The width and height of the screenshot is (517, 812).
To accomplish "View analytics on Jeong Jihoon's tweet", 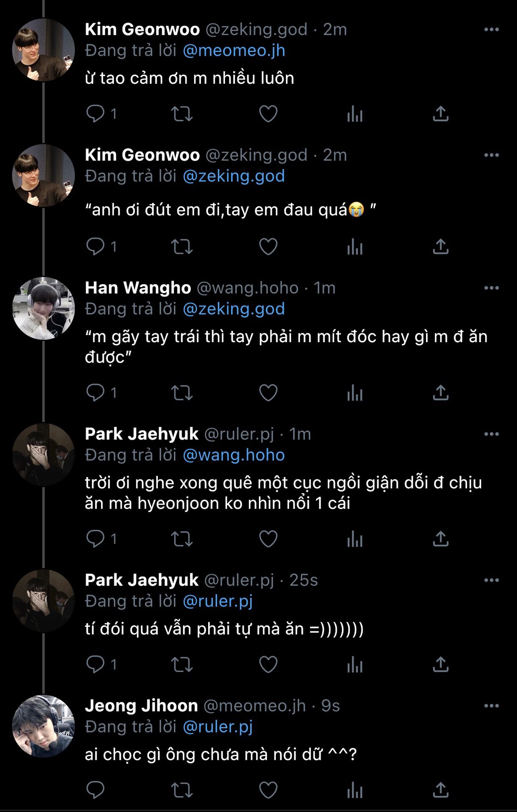I will coord(355,790).
